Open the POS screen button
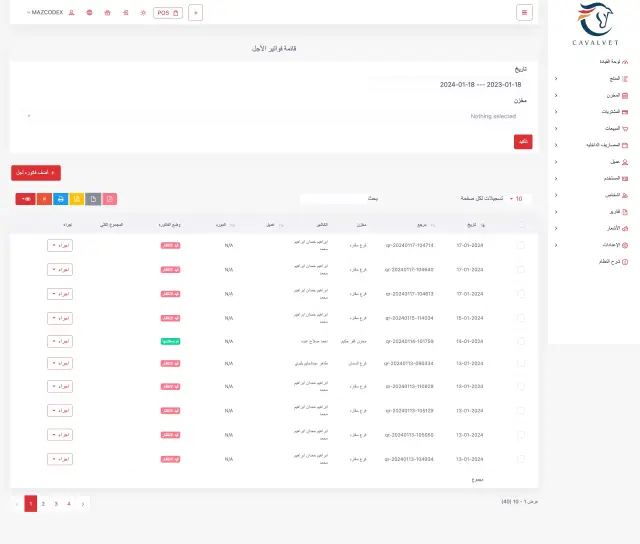Screen dimensions: 640x544 pyautogui.click(x=168, y=13)
